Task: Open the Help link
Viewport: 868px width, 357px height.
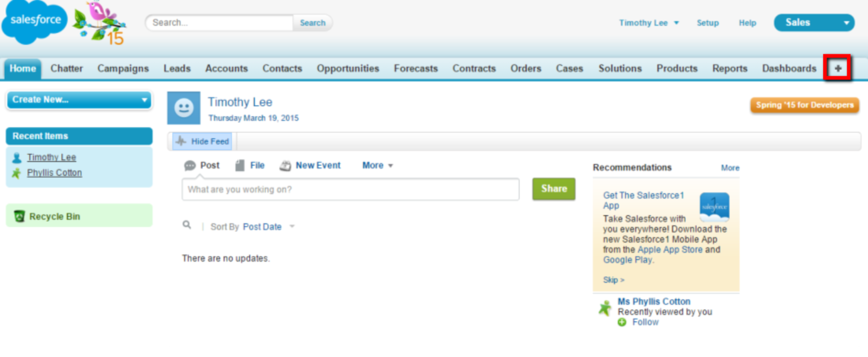Action: point(747,23)
